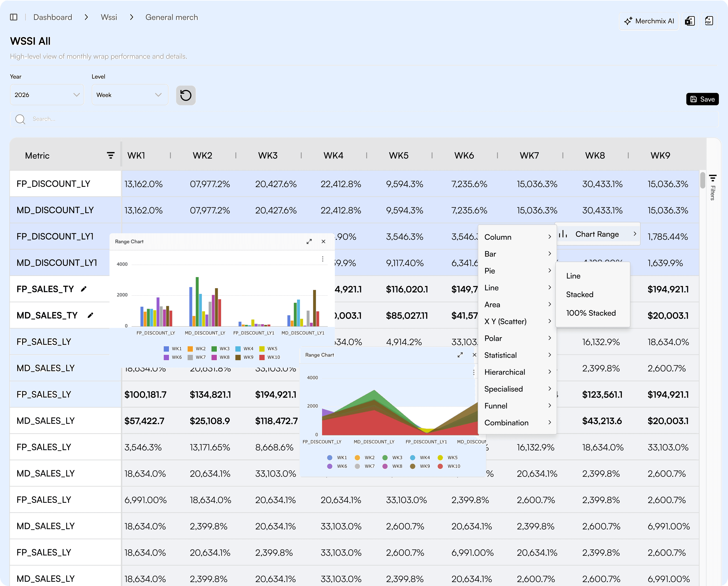This screenshot has height=586, width=728.
Task: Toggle the sidebar panel icon
Action: (x=13, y=17)
